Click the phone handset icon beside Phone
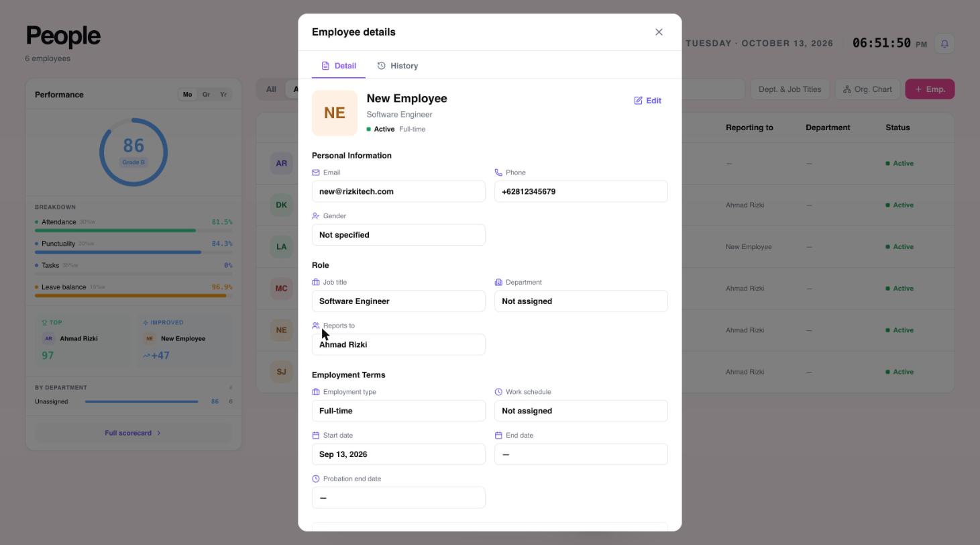 click(498, 172)
